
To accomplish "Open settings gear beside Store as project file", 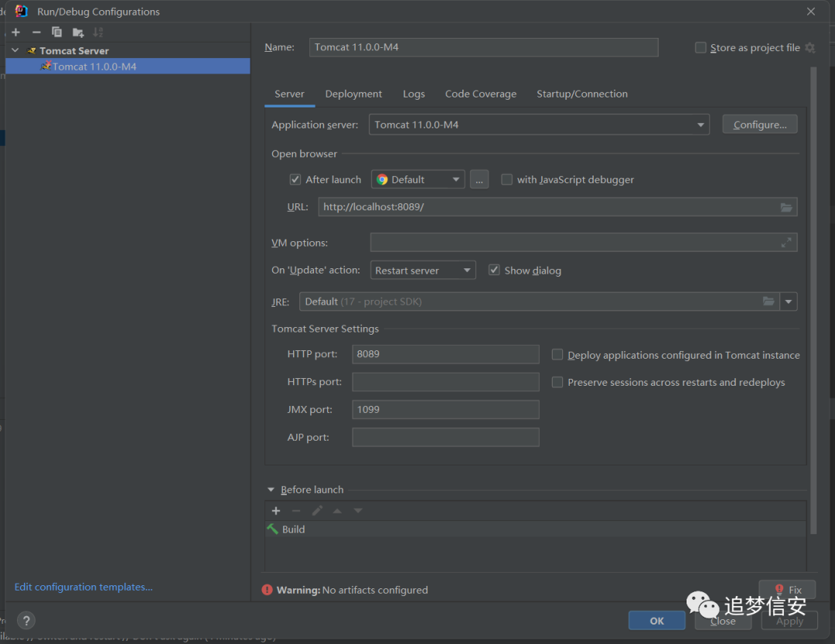I will pyautogui.click(x=810, y=48).
